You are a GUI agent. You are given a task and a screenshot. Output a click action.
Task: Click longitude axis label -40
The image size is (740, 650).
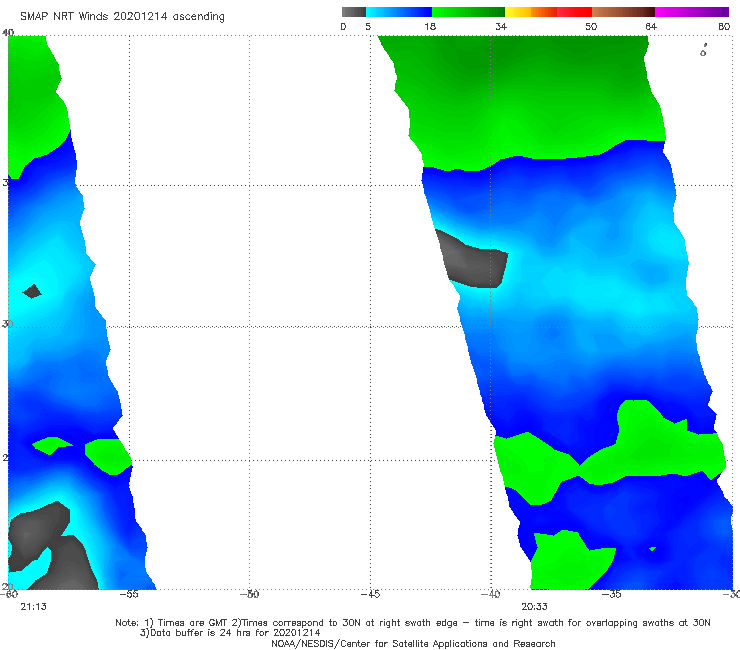[491, 594]
